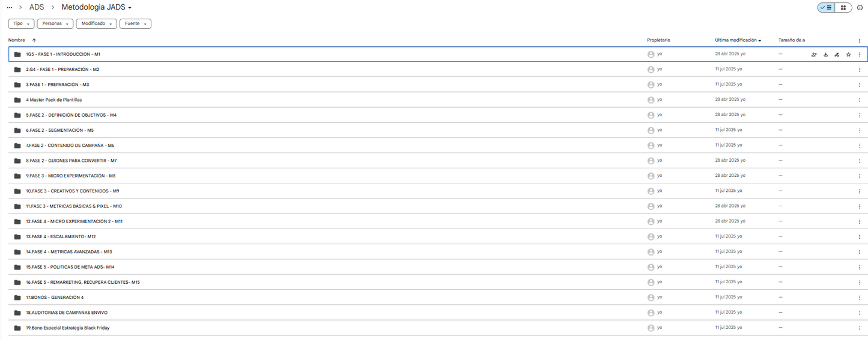The image size is (868, 341).
Task: Show hidden breadcrumb folders via ellipsis
Action: 10,7
